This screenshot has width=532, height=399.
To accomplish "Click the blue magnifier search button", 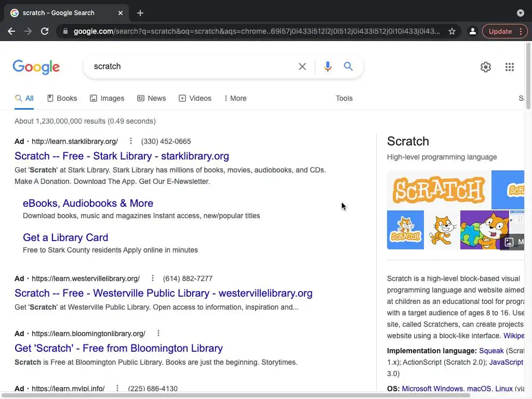I will coord(348,66).
